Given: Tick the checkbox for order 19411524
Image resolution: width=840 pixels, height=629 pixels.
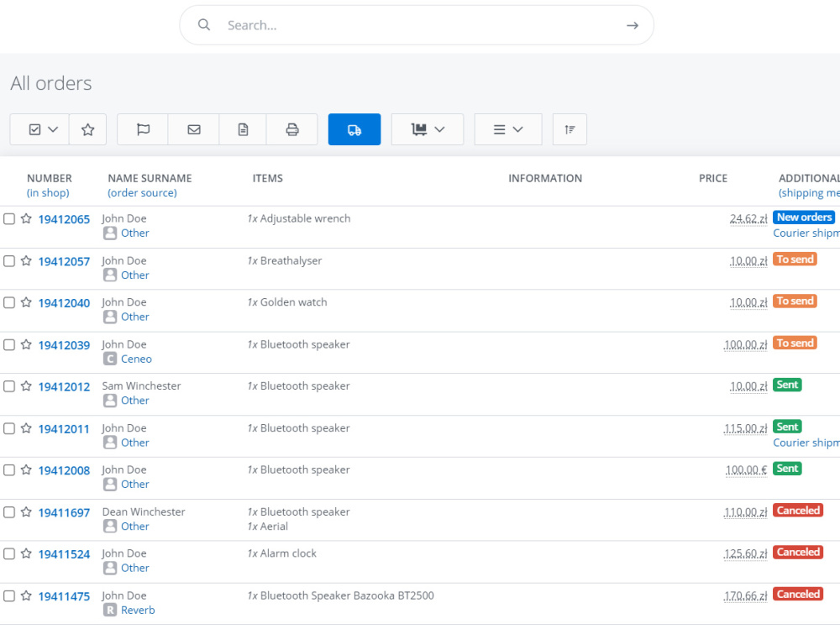Looking at the screenshot, I should point(9,554).
